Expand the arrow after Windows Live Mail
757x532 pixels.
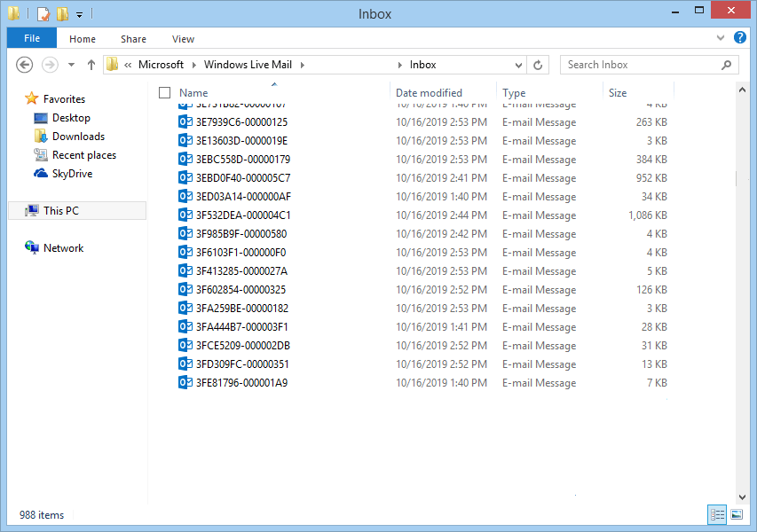(303, 65)
